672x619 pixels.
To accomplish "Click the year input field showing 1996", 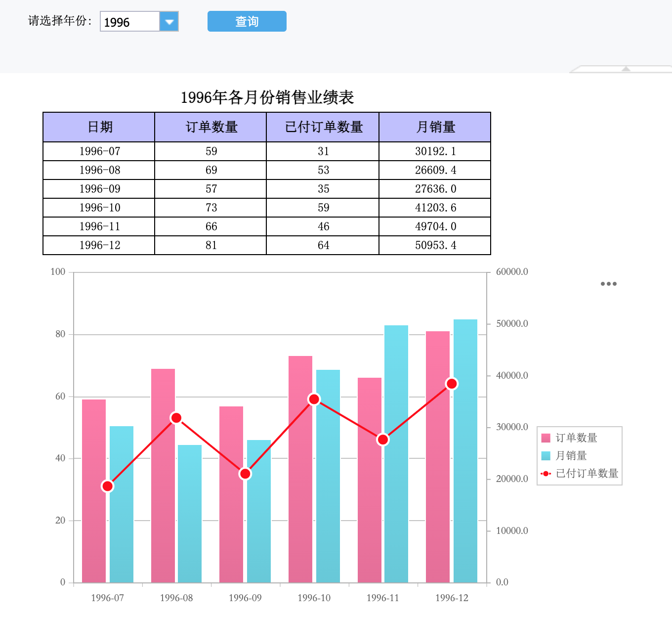I will pos(130,21).
